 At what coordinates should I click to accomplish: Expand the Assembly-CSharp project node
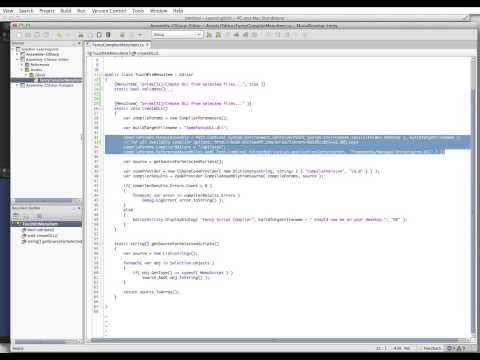pos(17,54)
